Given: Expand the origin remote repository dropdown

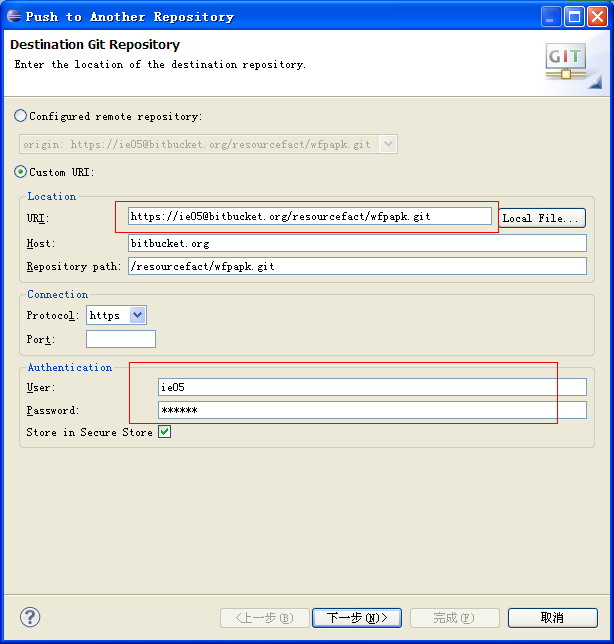Looking at the screenshot, I should tap(388, 144).
